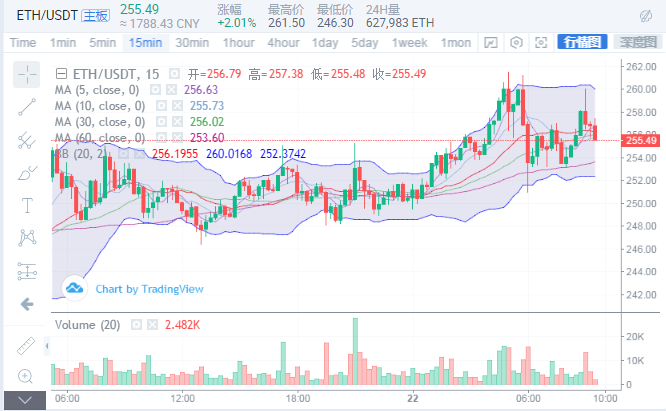The height and width of the screenshot is (411, 666).
Task: Open settings gear for MA (5, close, 0)
Action: 155,90
